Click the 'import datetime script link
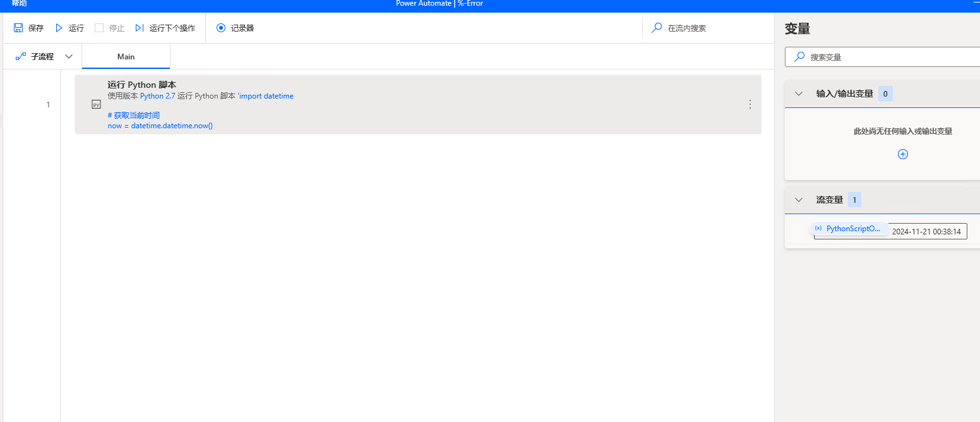Screen dimensions: 980x422 [x=266, y=96]
